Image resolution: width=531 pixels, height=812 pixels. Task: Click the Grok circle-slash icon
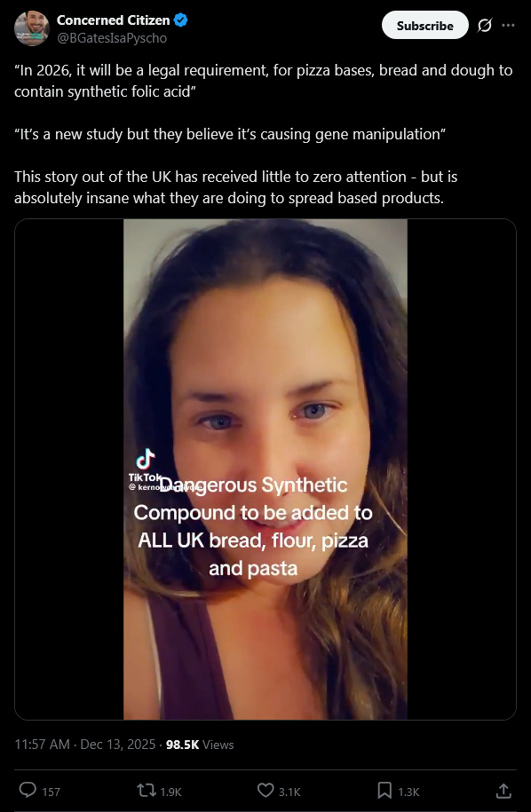click(484, 26)
